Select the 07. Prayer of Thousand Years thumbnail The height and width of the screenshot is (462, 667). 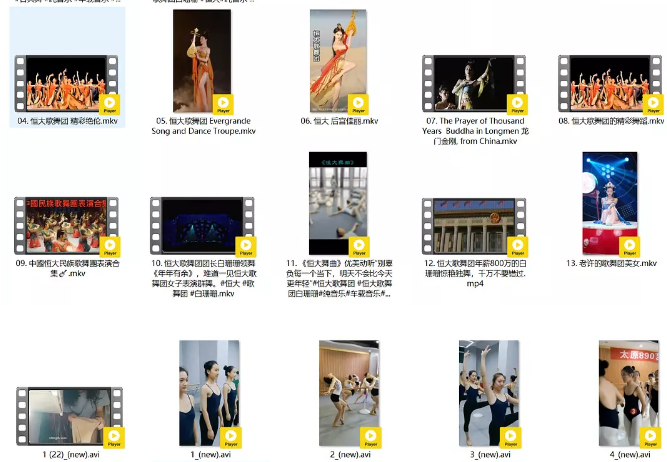coord(474,84)
